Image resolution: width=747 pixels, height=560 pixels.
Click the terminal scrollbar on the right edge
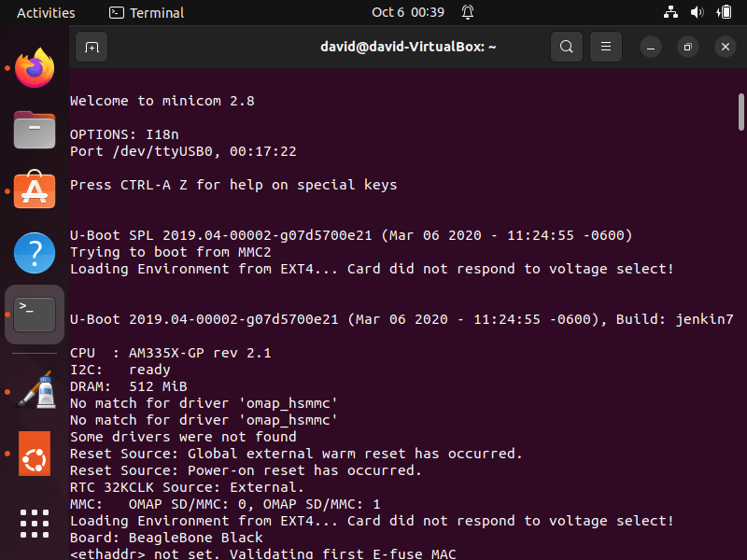[740, 112]
